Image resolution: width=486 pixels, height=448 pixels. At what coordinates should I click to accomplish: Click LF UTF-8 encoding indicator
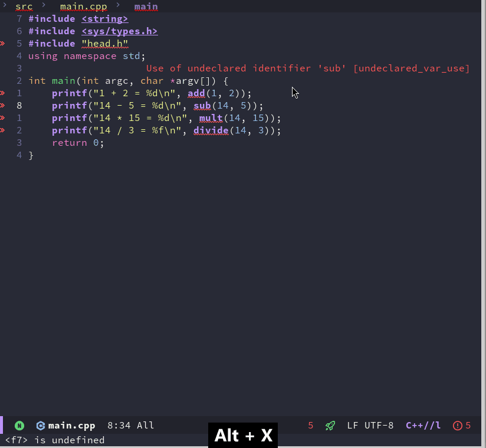pyautogui.click(x=370, y=426)
